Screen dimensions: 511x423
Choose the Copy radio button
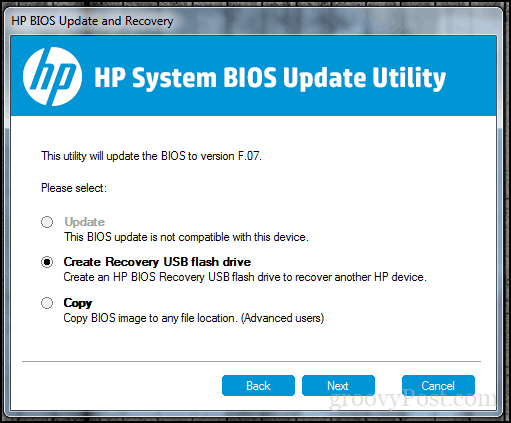(47, 303)
